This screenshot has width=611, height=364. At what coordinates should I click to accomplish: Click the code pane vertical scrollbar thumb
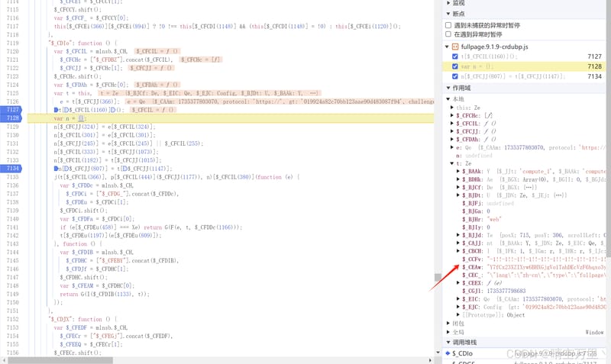(x=438, y=277)
